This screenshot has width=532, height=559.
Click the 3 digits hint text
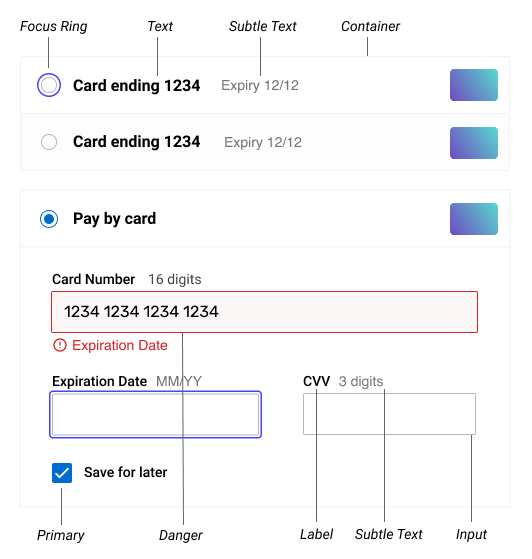(x=361, y=381)
